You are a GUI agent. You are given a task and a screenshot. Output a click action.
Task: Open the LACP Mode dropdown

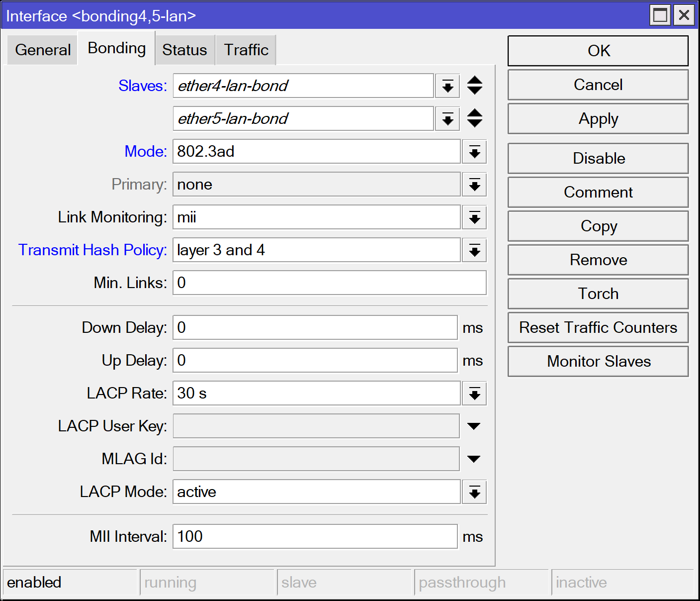coord(474,492)
